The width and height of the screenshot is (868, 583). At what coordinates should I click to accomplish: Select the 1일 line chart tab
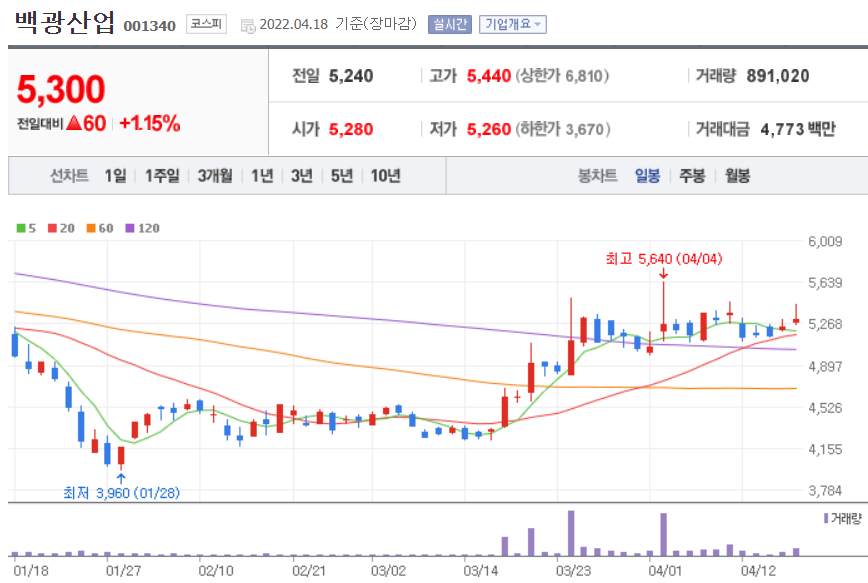115,176
